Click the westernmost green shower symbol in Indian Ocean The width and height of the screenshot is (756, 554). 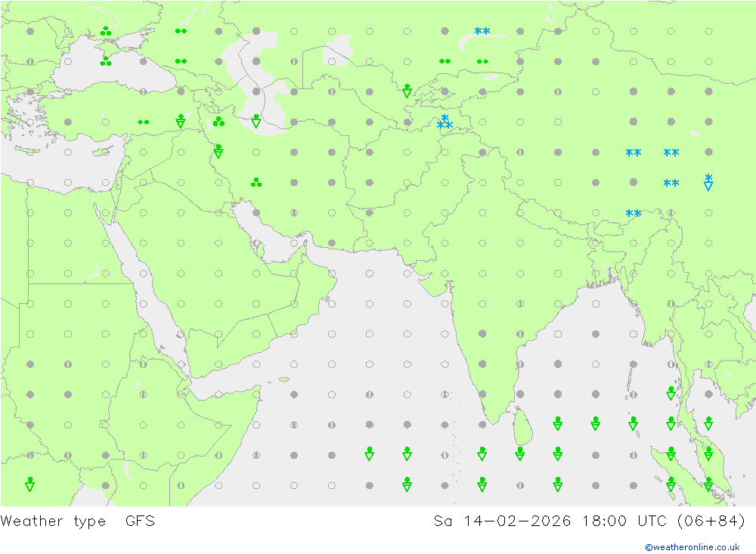(370, 453)
